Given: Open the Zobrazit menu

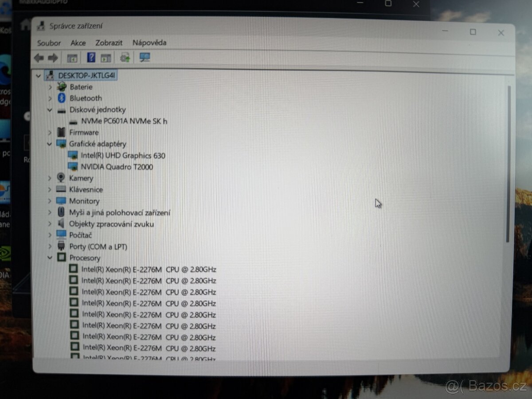Looking at the screenshot, I should (109, 43).
